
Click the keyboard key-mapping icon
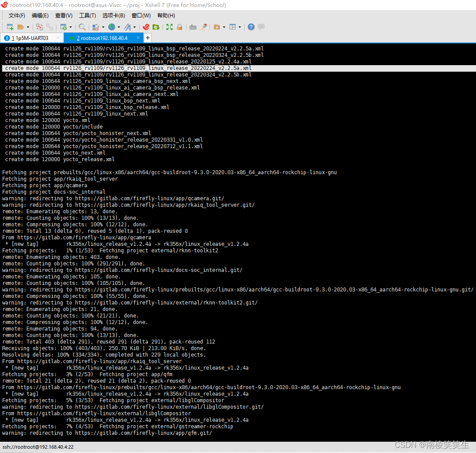tap(193, 27)
